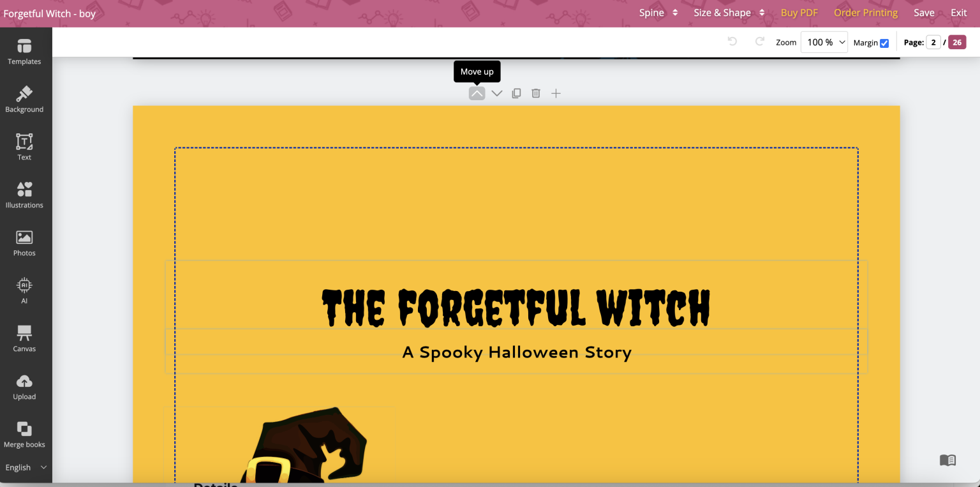Open the Text tool
The height and width of the screenshot is (487, 980).
pyautogui.click(x=24, y=147)
